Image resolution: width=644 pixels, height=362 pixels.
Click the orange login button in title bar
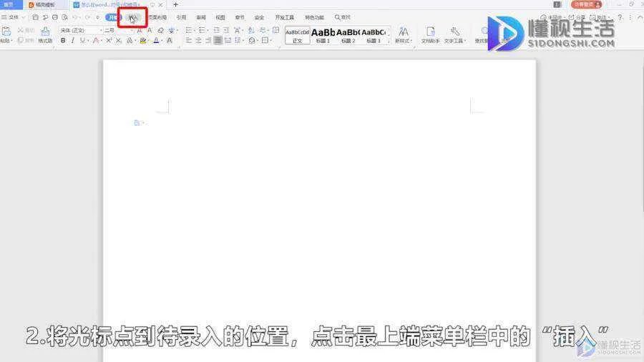[586, 4]
